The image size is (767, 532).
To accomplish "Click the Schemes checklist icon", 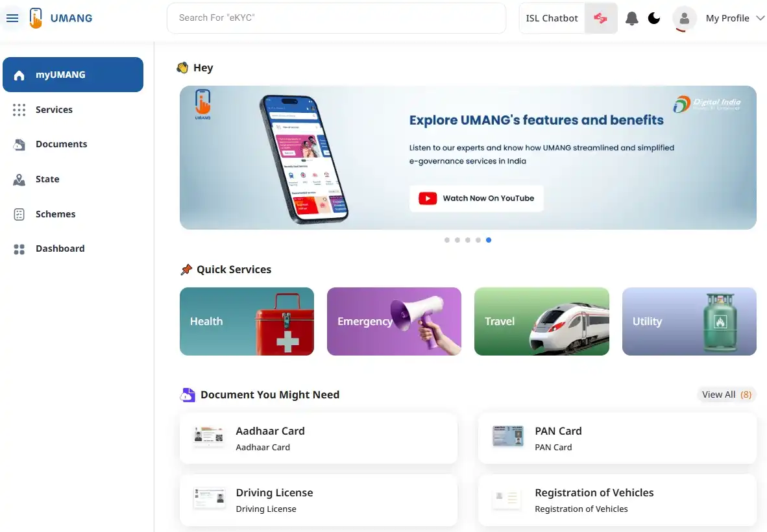I will (x=19, y=214).
